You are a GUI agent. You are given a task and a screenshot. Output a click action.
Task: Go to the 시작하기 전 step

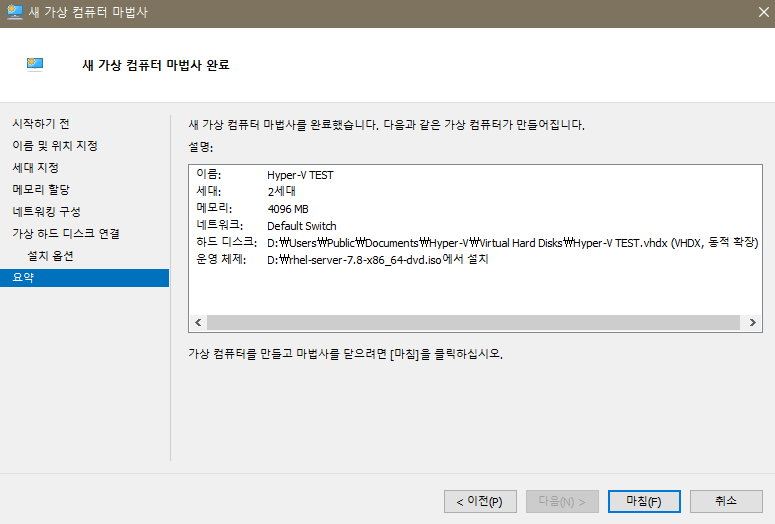[41, 124]
